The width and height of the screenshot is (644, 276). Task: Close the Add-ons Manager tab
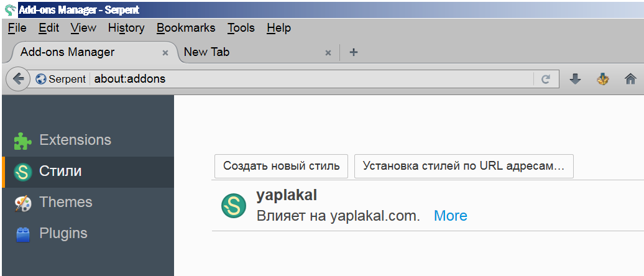[x=165, y=53]
